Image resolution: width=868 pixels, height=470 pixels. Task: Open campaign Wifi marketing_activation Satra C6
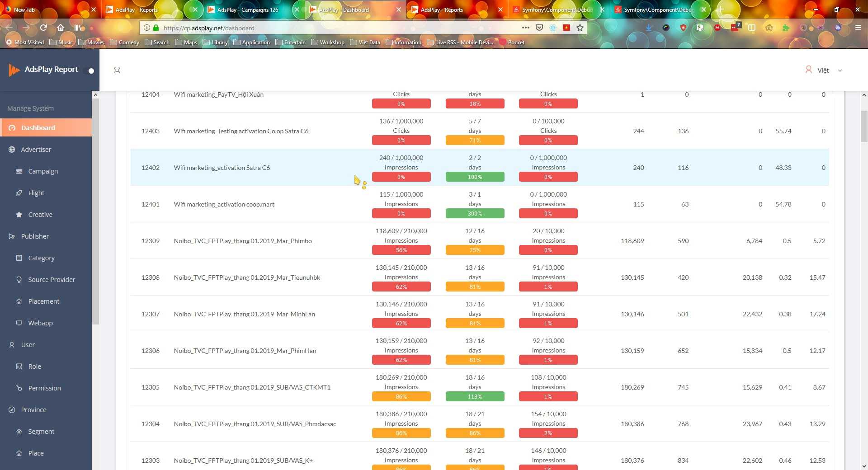[x=222, y=168]
